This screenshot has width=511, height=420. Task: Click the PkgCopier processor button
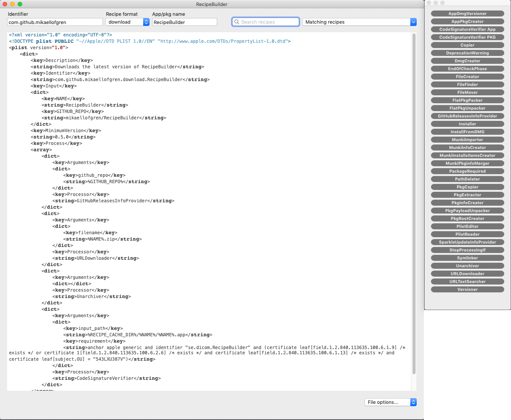[x=467, y=187]
